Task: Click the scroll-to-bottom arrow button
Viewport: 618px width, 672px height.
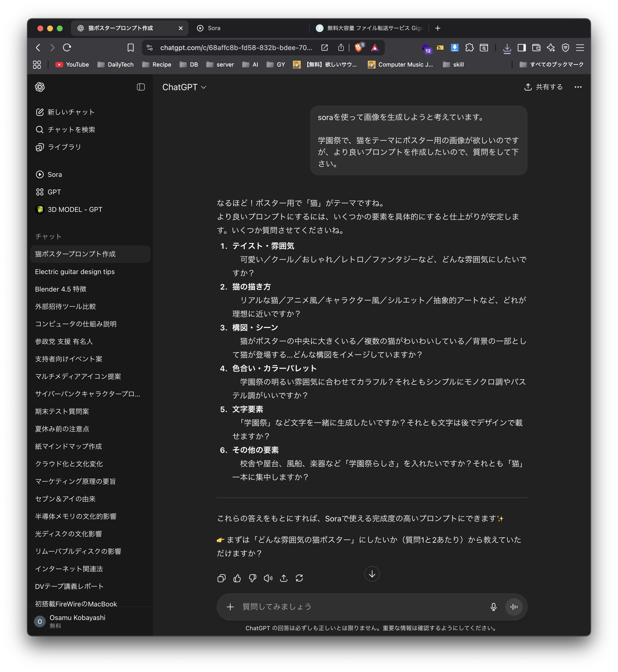Action: click(372, 574)
